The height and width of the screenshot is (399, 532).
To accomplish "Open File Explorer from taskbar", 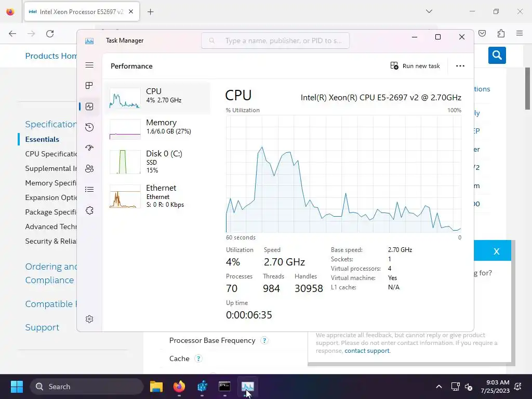I will [156, 387].
